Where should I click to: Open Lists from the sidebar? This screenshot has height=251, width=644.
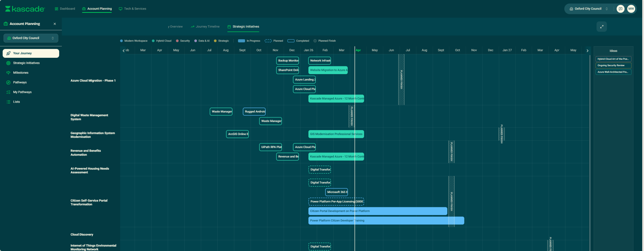[16, 102]
